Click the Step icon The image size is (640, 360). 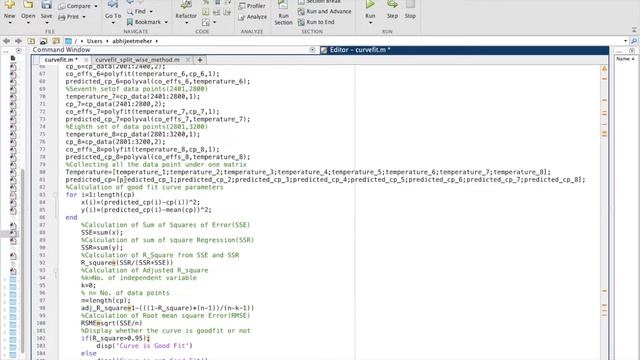392,4
